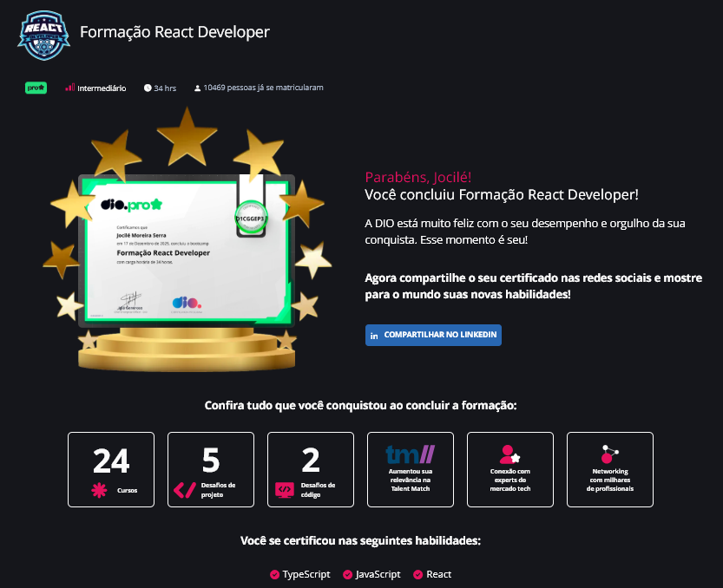723x588 pixels.
Task: Click the Formação React Developer title
Action: [174, 32]
